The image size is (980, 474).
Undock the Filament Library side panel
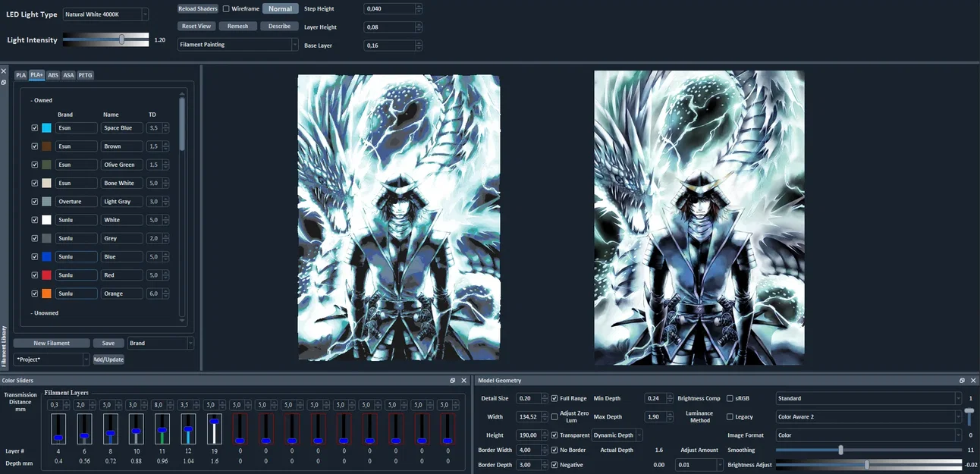click(4, 81)
